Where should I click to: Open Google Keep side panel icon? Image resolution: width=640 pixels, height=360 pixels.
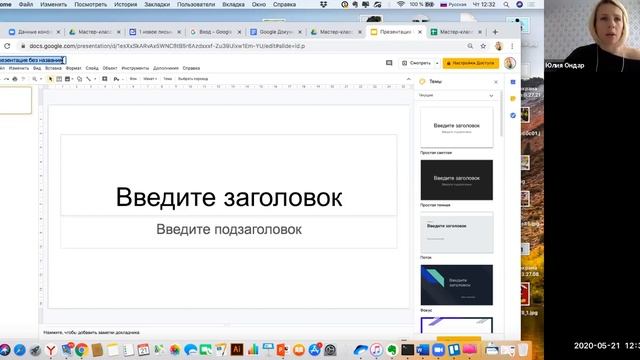click(513, 99)
